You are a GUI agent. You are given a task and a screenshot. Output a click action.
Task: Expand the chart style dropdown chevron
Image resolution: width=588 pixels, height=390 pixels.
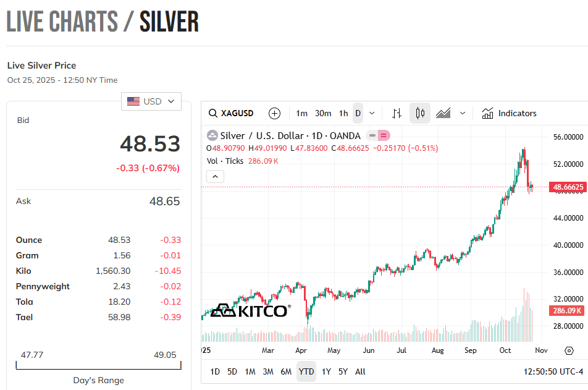coord(463,114)
